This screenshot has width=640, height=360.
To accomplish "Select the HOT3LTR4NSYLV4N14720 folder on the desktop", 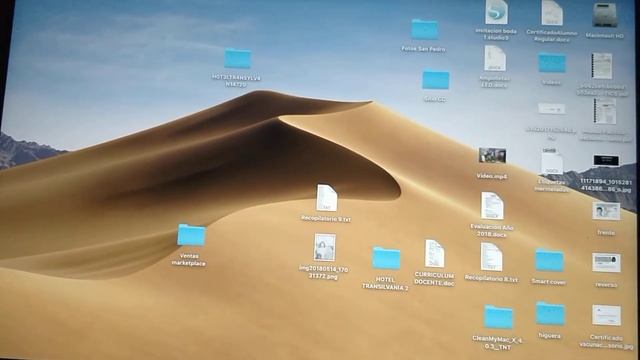I will click(238, 58).
